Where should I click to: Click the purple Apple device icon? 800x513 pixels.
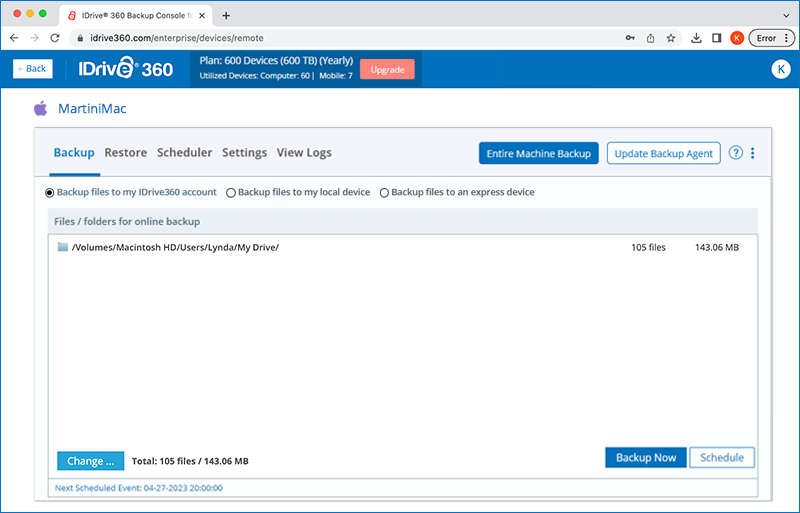point(41,108)
